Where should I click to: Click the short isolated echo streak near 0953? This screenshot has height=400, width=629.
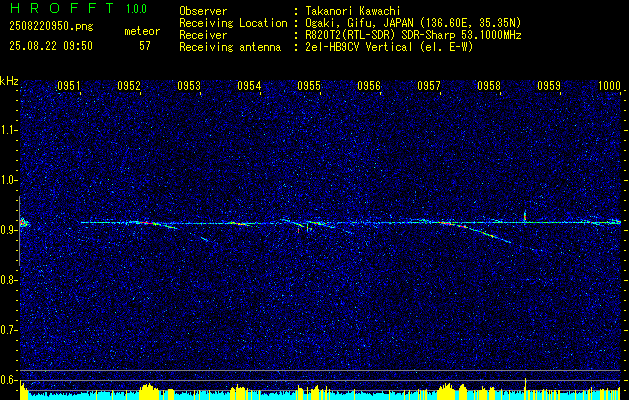tap(205, 239)
